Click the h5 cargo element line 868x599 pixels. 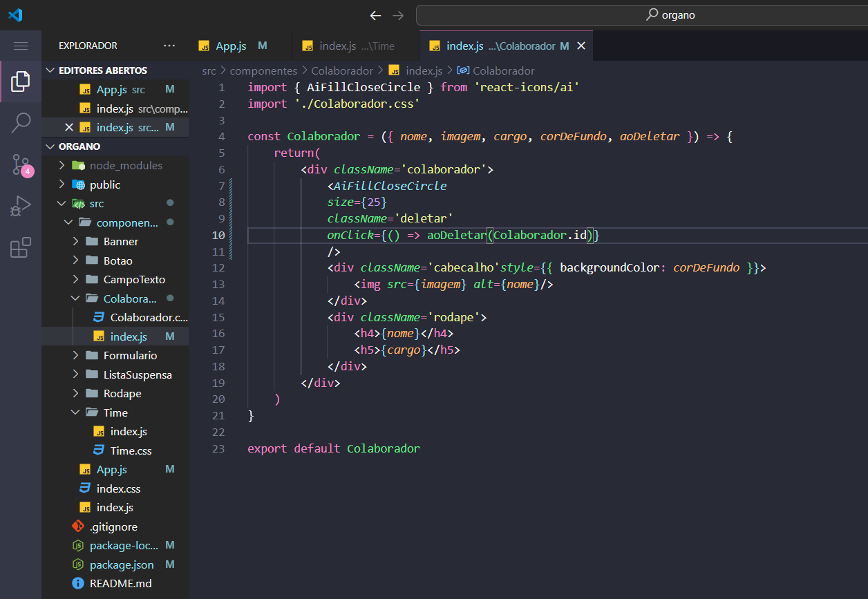point(407,350)
